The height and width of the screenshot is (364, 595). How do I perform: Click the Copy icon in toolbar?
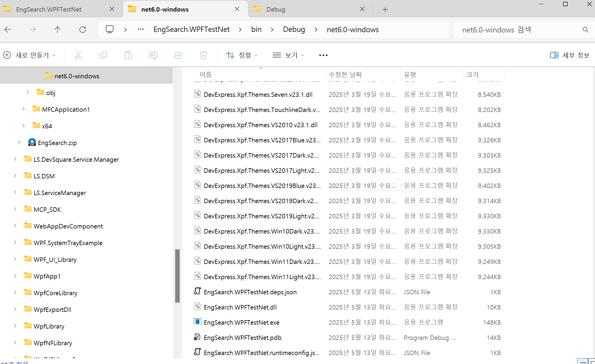tap(103, 55)
